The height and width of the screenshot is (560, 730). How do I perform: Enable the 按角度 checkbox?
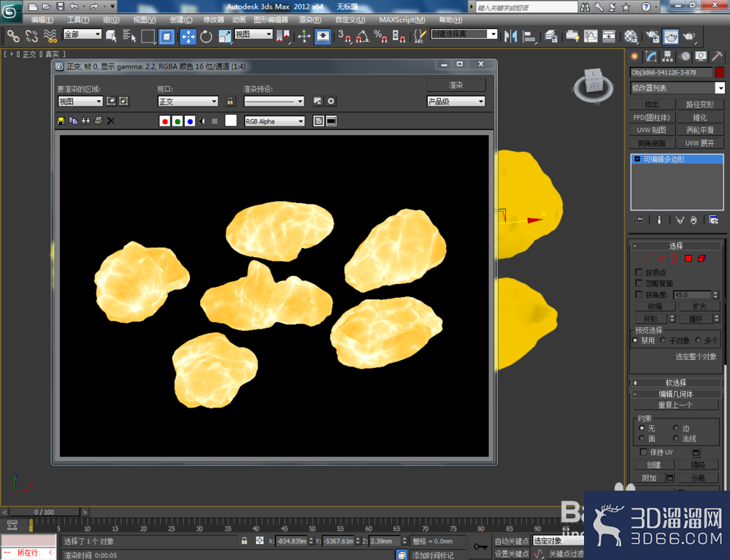point(639,295)
